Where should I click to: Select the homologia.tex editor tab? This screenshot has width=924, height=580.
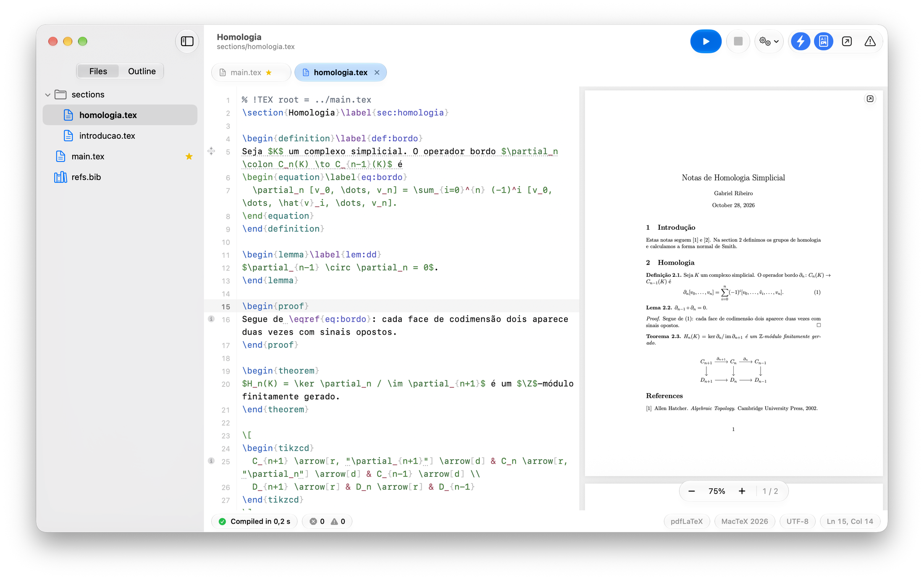[340, 72]
